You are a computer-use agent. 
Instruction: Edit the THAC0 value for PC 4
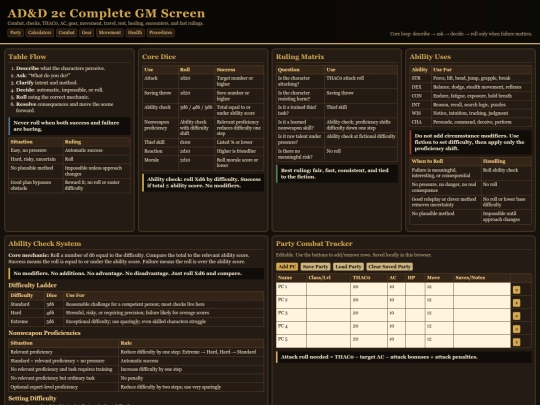369,328
